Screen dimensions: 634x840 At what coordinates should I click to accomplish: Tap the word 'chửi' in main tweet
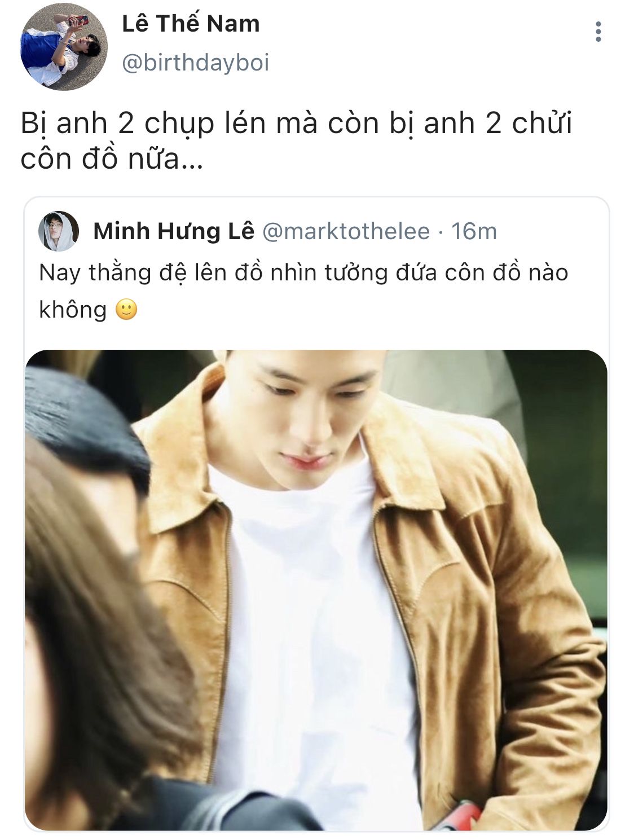(542, 122)
